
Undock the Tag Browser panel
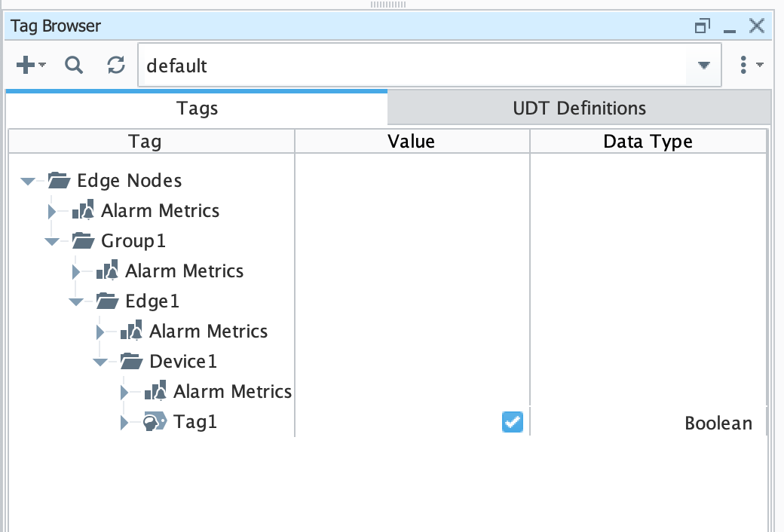click(702, 27)
